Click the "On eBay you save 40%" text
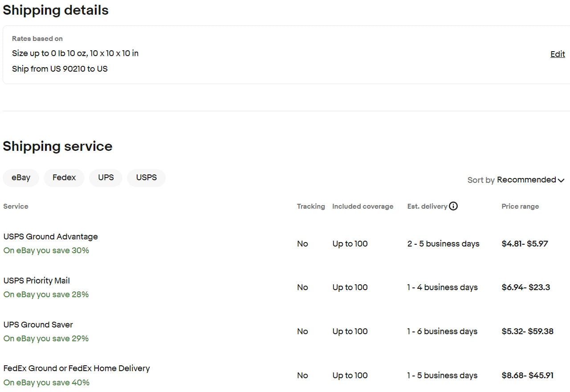This screenshot has height=392, width=570. click(46, 383)
